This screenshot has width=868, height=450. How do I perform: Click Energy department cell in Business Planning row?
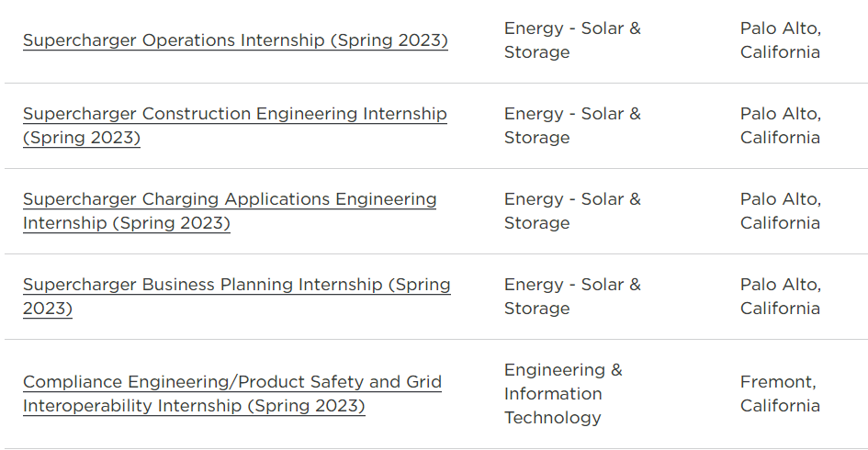[x=572, y=296]
